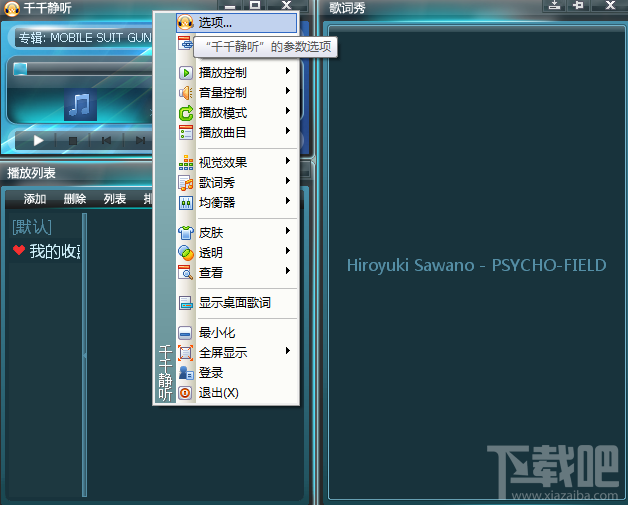
Task: Click the playback progress slider handle
Action: (x=20, y=69)
